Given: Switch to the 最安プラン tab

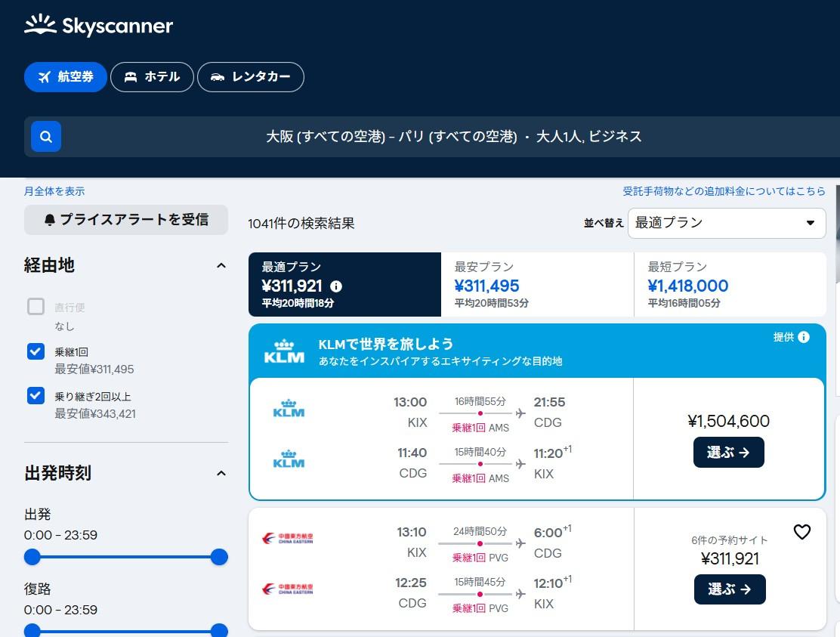Looking at the screenshot, I should coord(537,284).
